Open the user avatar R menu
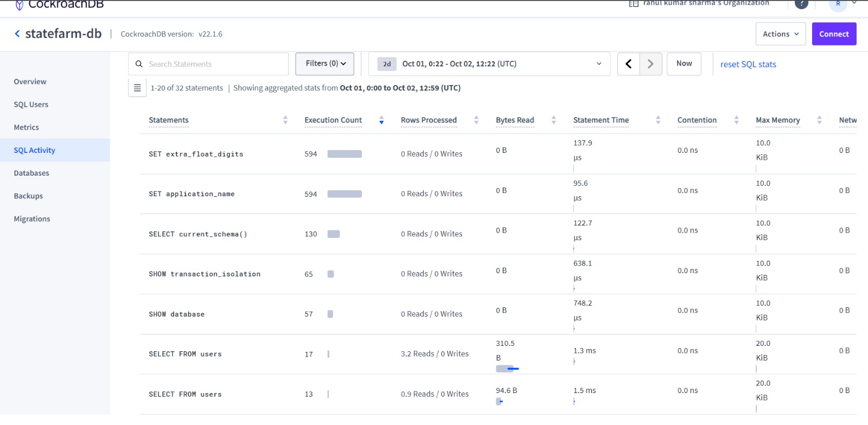 click(838, 4)
